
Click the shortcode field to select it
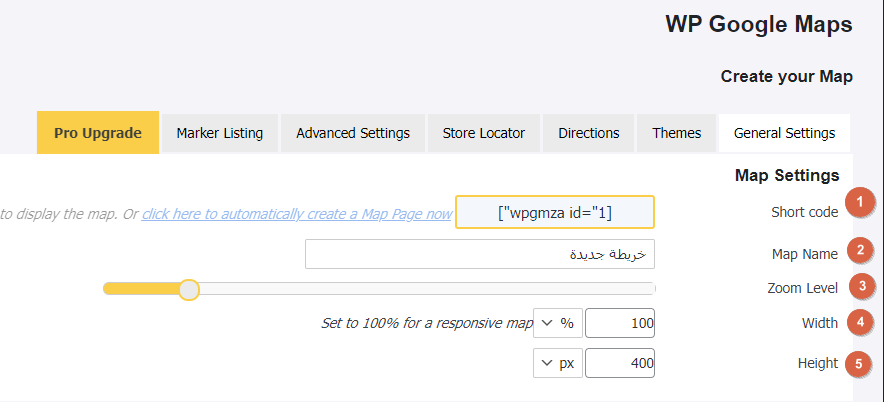554,213
